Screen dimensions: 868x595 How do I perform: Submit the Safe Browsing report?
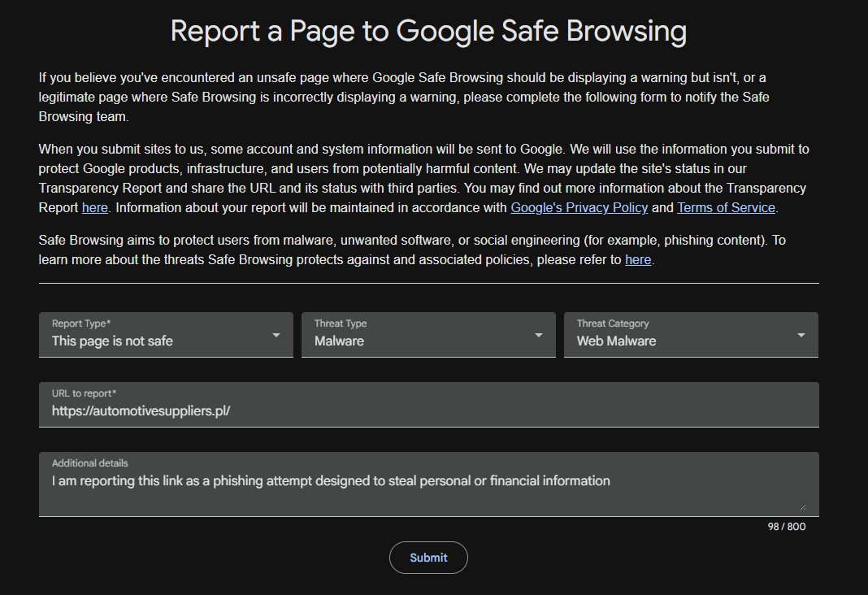(x=428, y=558)
